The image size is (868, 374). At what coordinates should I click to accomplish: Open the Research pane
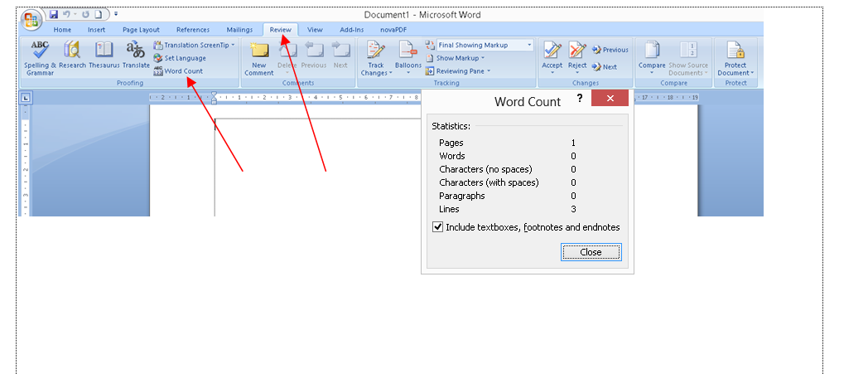pyautogui.click(x=73, y=55)
